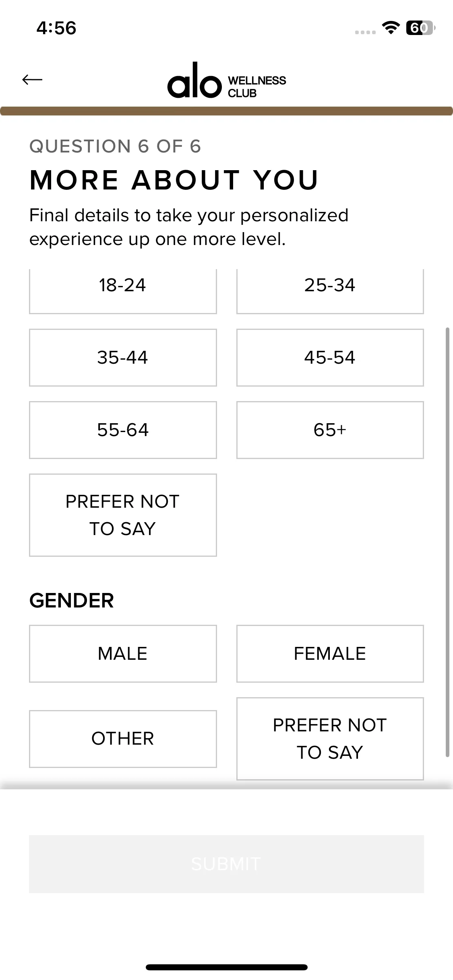Tap the back arrow icon
Viewport: 453px width, 980px height.
click(x=32, y=80)
